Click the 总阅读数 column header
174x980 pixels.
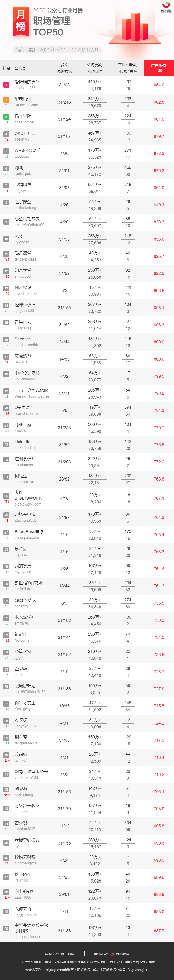[x=94, y=65]
